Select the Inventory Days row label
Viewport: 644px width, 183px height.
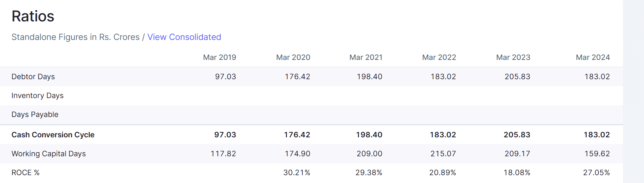click(x=37, y=96)
